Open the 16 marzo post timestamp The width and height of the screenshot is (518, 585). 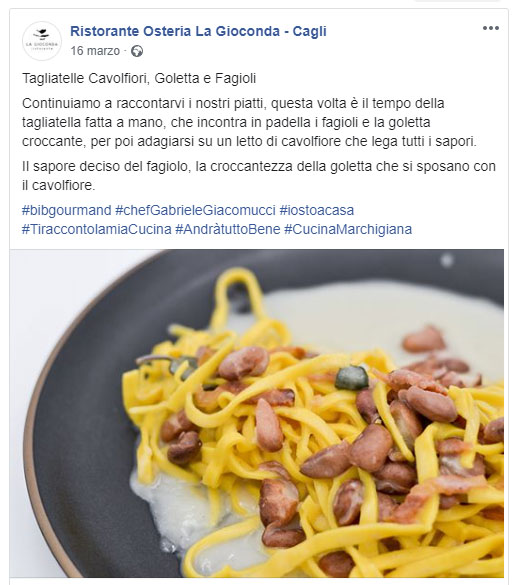pos(95,51)
